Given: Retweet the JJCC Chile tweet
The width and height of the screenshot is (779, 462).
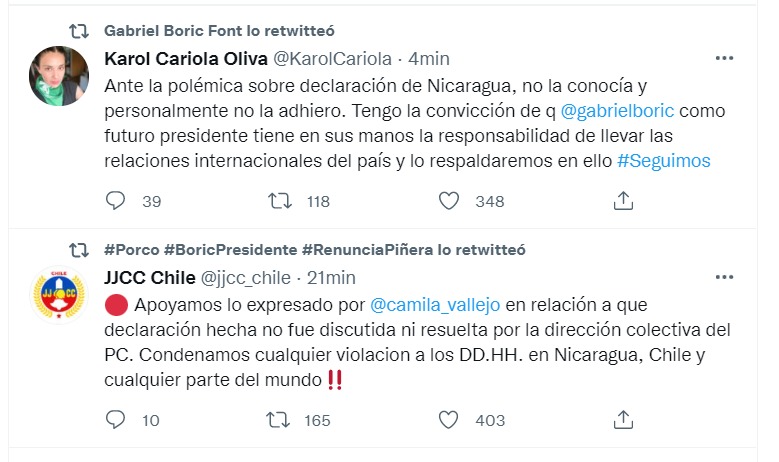Looking at the screenshot, I should coord(281,420).
